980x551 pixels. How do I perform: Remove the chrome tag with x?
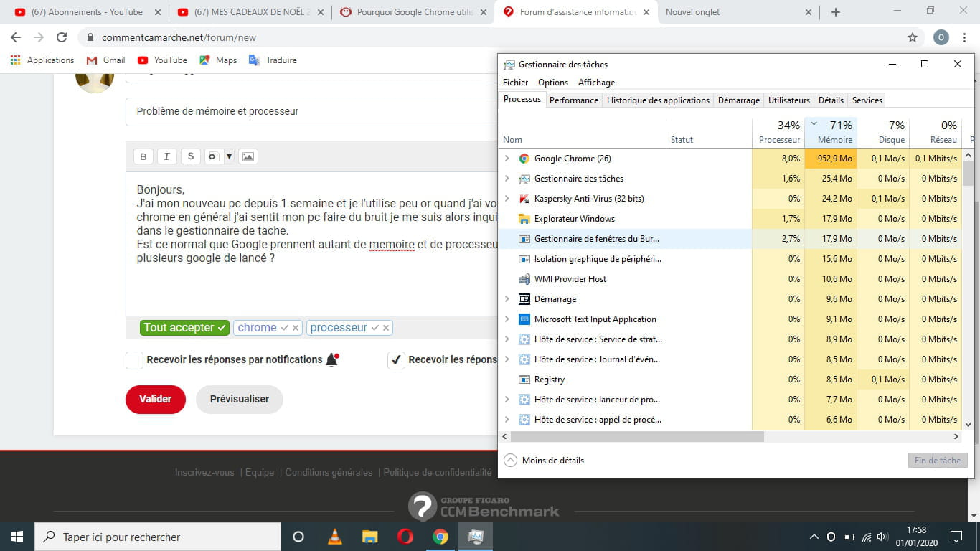[x=296, y=328]
